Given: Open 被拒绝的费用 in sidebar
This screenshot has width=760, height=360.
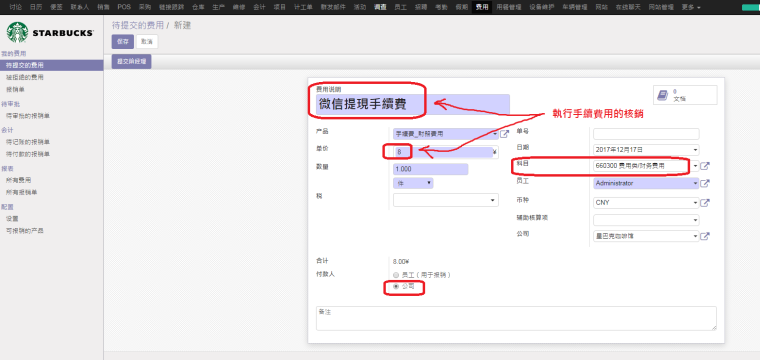Looking at the screenshot, I should pos(25,78).
